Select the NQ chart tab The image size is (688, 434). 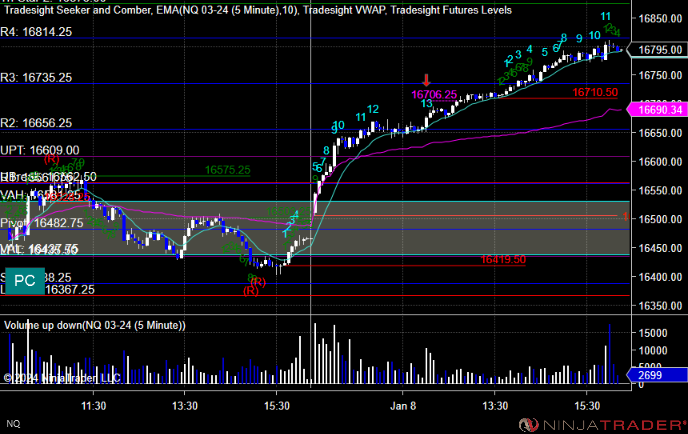click(13, 423)
